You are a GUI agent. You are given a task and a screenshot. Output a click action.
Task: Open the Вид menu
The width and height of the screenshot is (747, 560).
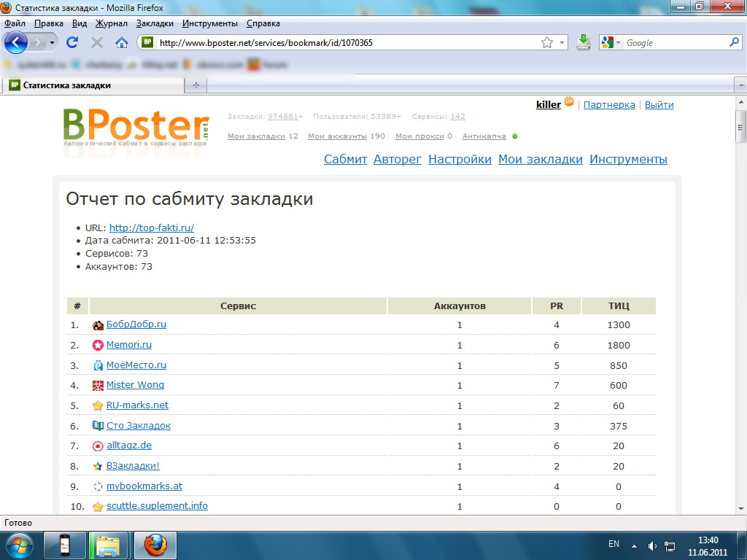(x=80, y=23)
